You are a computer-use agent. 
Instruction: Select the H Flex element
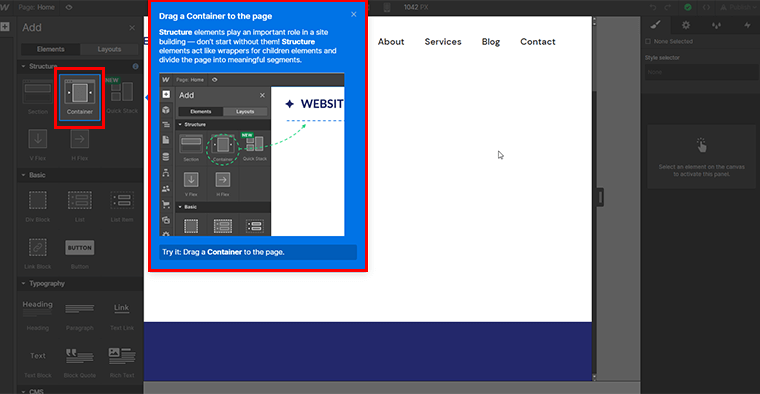79,144
